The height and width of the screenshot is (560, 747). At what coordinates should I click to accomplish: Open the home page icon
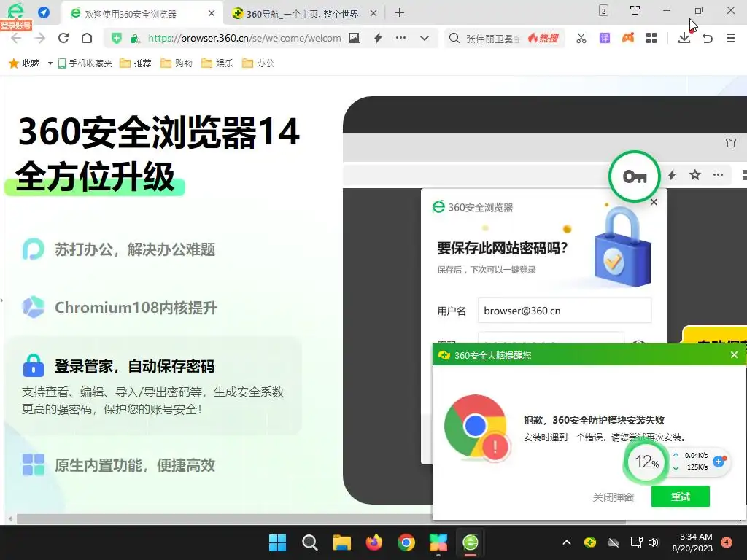(87, 38)
